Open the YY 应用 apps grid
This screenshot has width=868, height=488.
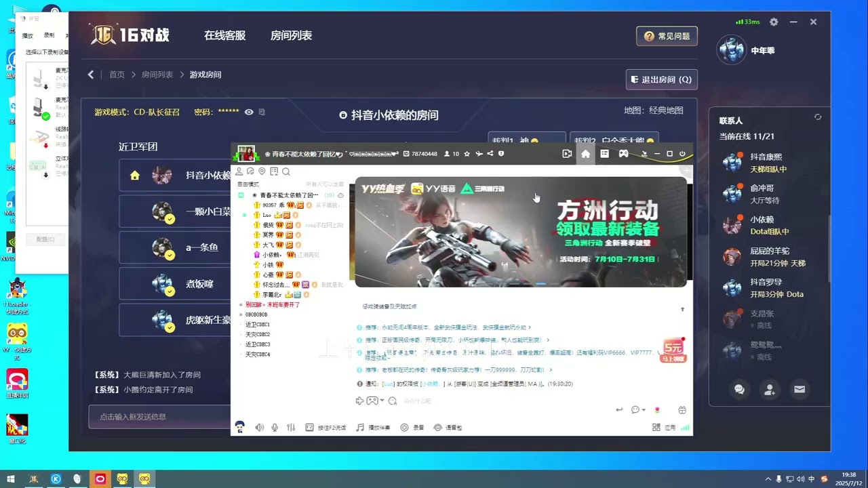[664, 428]
